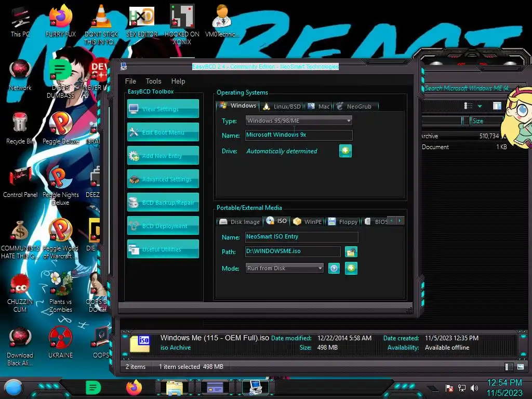Screen dimensions: 532x399
Task: Switch to the BIOS tab
Action: [376, 221]
